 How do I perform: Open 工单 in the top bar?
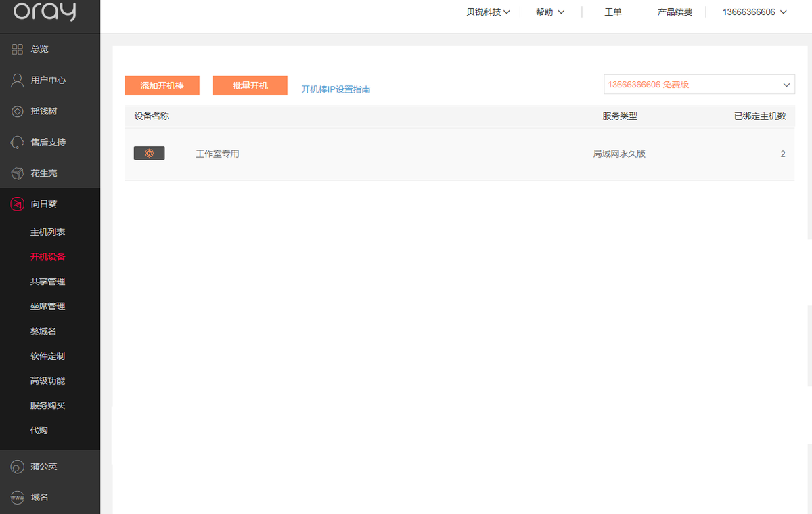point(613,12)
